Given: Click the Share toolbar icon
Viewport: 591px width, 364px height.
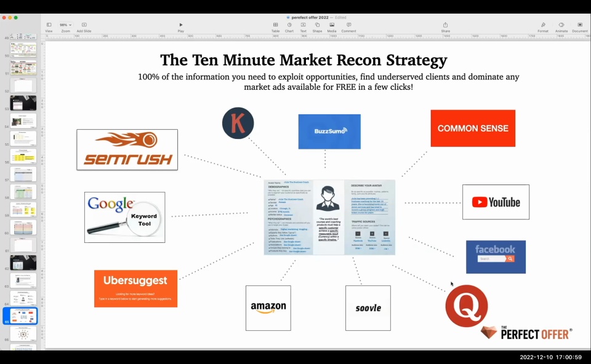Looking at the screenshot, I should 445,27.
